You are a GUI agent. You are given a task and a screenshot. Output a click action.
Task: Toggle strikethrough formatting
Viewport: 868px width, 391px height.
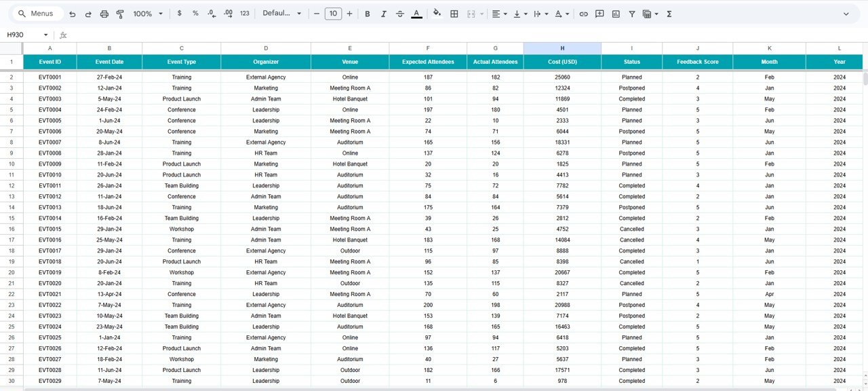click(400, 14)
